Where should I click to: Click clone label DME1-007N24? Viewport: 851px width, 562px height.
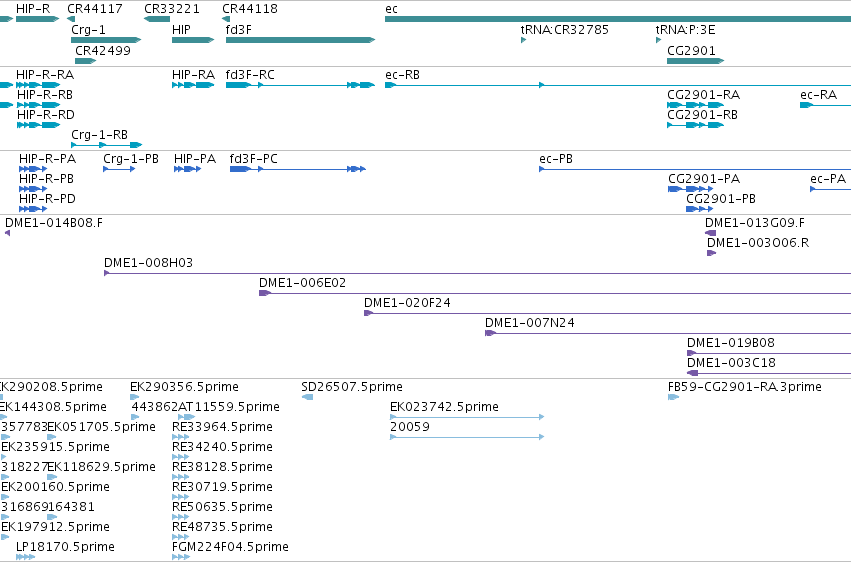(530, 323)
